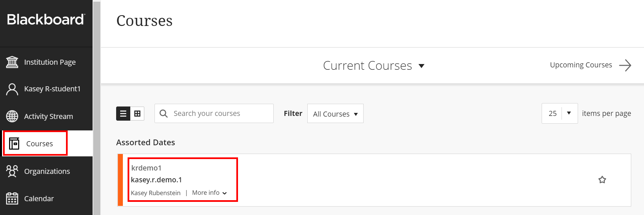Open the kasey.r.demo.1 course card
This screenshot has height=215, width=644.
[x=156, y=180]
